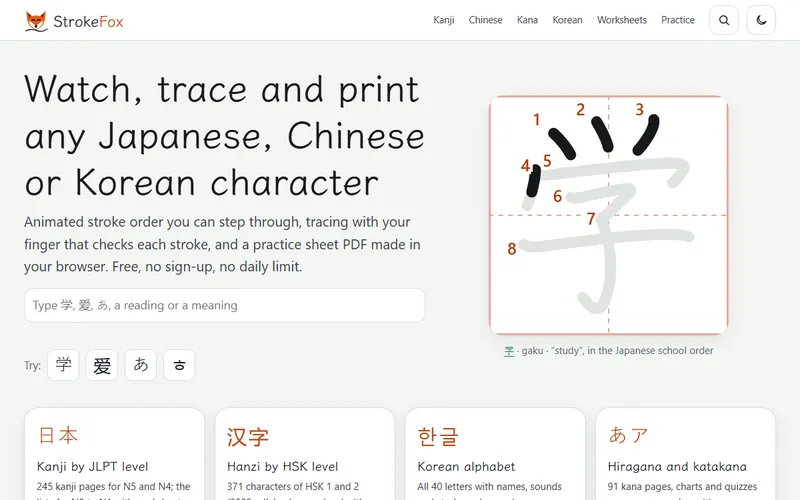Open the Kanji menu item

pyautogui.click(x=443, y=20)
